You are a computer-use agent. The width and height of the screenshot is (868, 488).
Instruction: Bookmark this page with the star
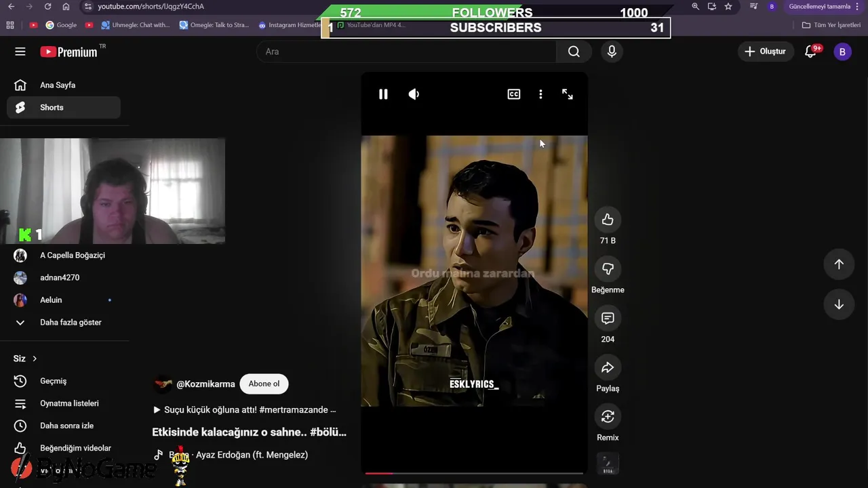[x=728, y=6]
